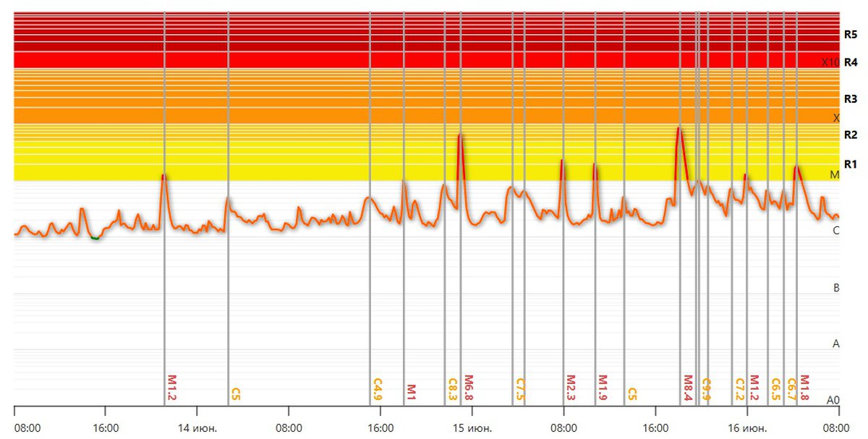This screenshot has height=439, width=868.
Task: Click the X10 flux class label
Action: 830,62
